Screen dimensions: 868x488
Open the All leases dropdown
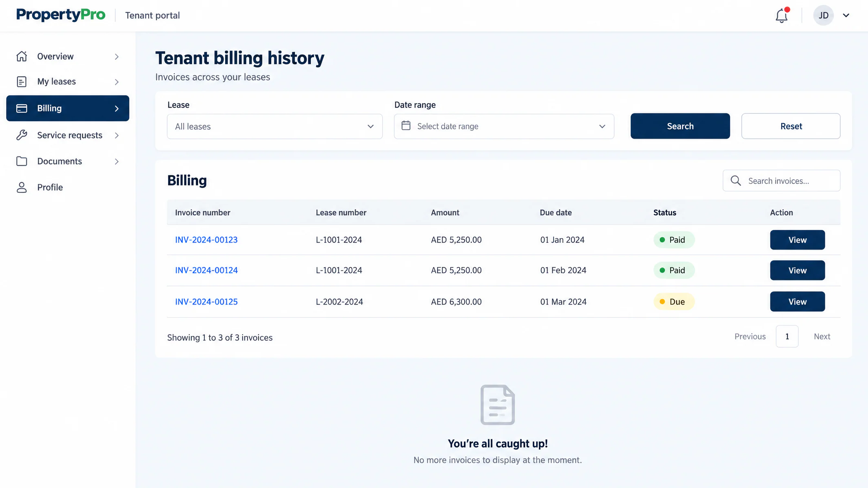coord(275,126)
